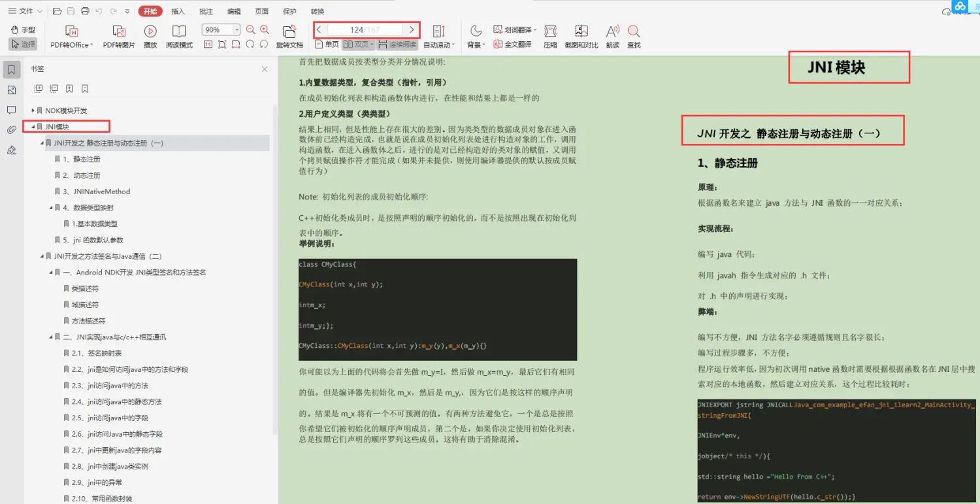This screenshot has height=504, width=980.
Task: Switch to the 开始 tab
Action: (x=150, y=11)
